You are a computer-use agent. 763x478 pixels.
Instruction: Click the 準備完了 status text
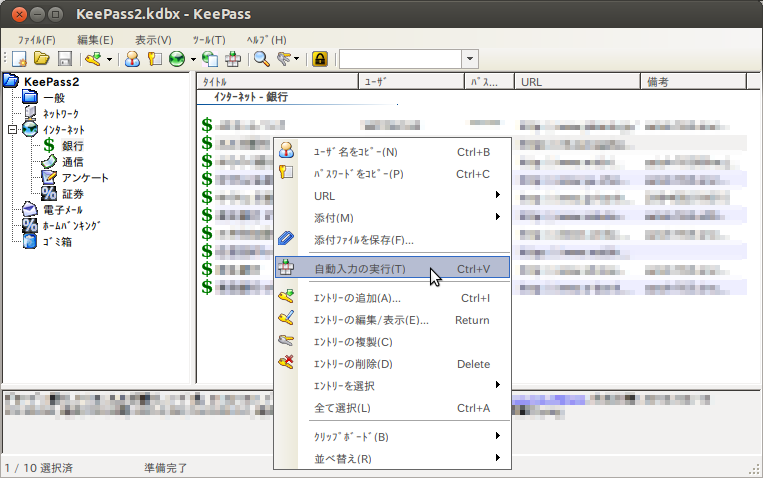(165, 468)
